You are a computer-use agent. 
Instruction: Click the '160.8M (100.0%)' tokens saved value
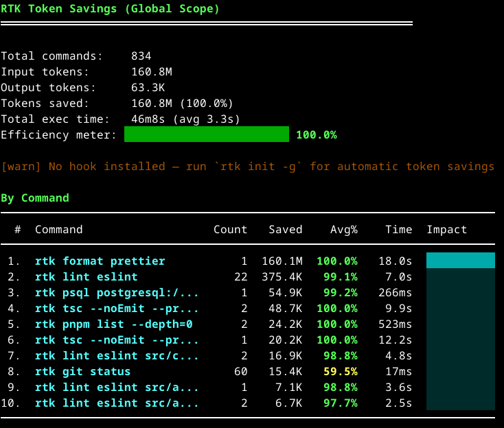pyautogui.click(x=182, y=104)
